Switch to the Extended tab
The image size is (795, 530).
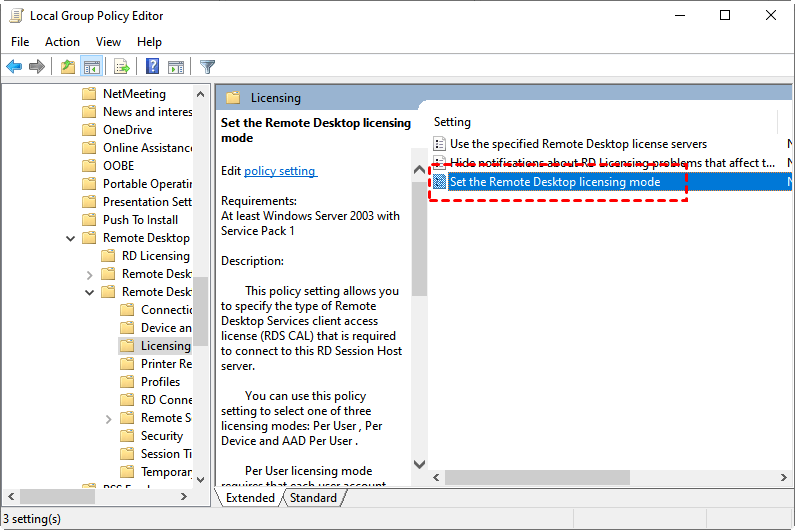click(250, 498)
